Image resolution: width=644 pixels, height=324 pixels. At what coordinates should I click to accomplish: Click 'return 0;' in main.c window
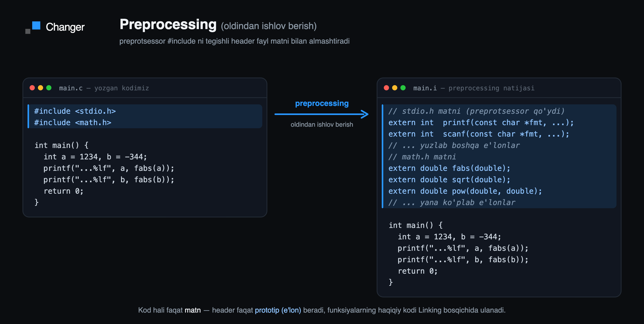pyautogui.click(x=64, y=191)
